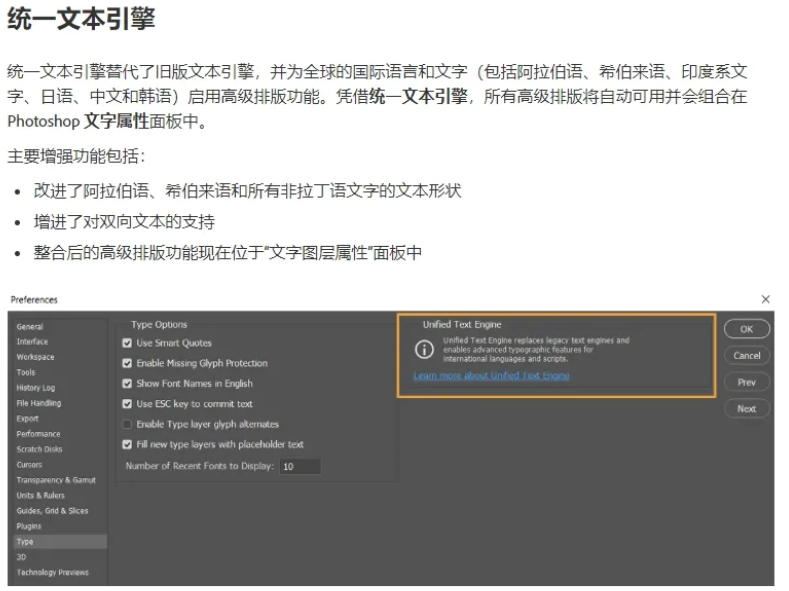The height and width of the screenshot is (591, 789).
Task: Click the 统一文本引擎 page heading
Action: pyautogui.click(x=81, y=19)
